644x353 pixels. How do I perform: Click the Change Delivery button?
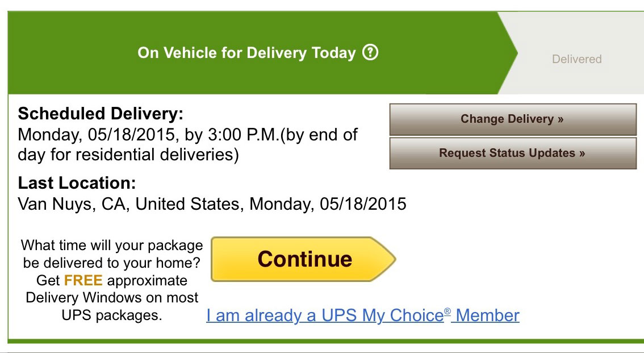pos(513,119)
